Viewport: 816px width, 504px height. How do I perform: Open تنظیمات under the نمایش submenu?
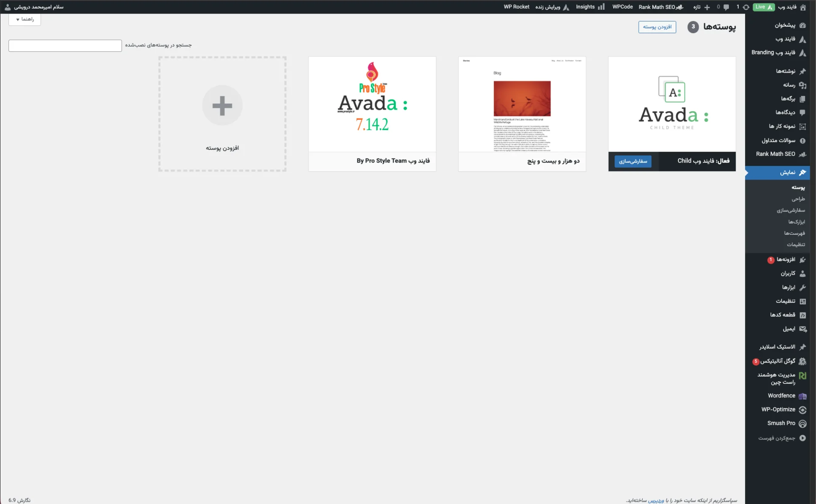pos(796,244)
